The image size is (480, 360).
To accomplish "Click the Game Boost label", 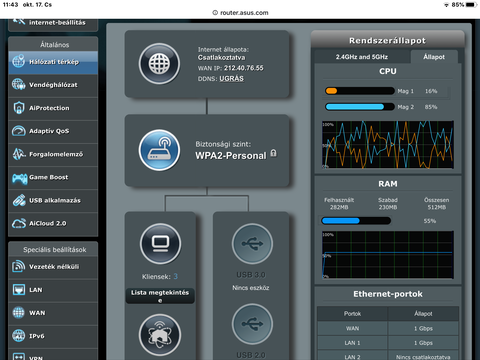I will click(x=49, y=177).
